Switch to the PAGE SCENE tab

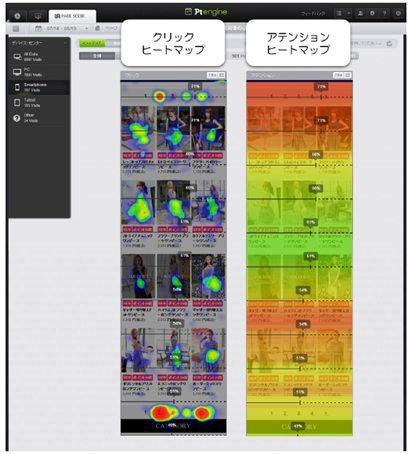tap(72, 16)
